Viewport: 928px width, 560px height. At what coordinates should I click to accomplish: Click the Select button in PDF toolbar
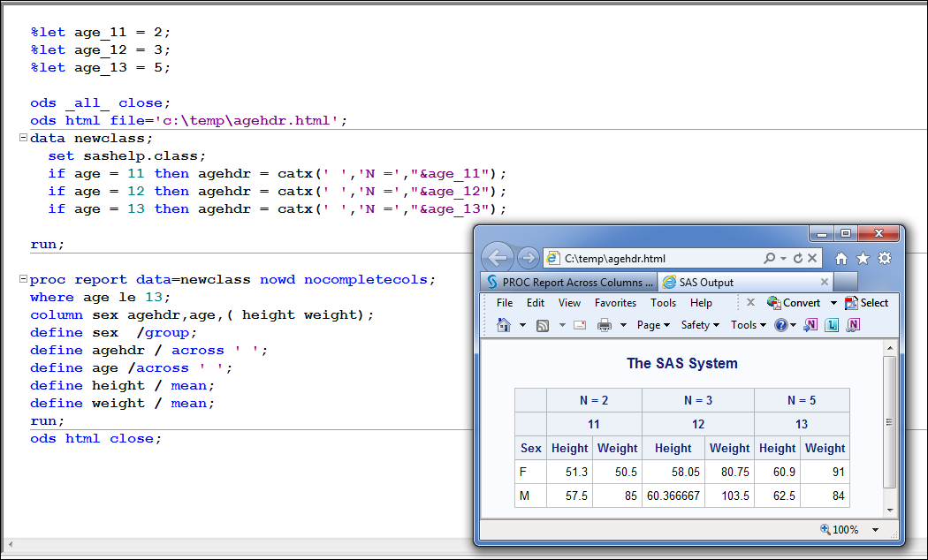coord(866,303)
